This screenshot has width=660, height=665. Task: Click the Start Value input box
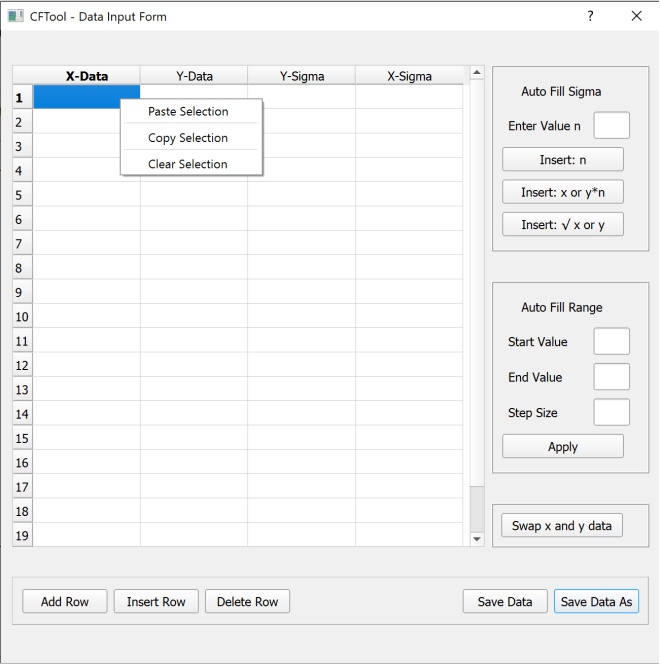click(x=611, y=342)
